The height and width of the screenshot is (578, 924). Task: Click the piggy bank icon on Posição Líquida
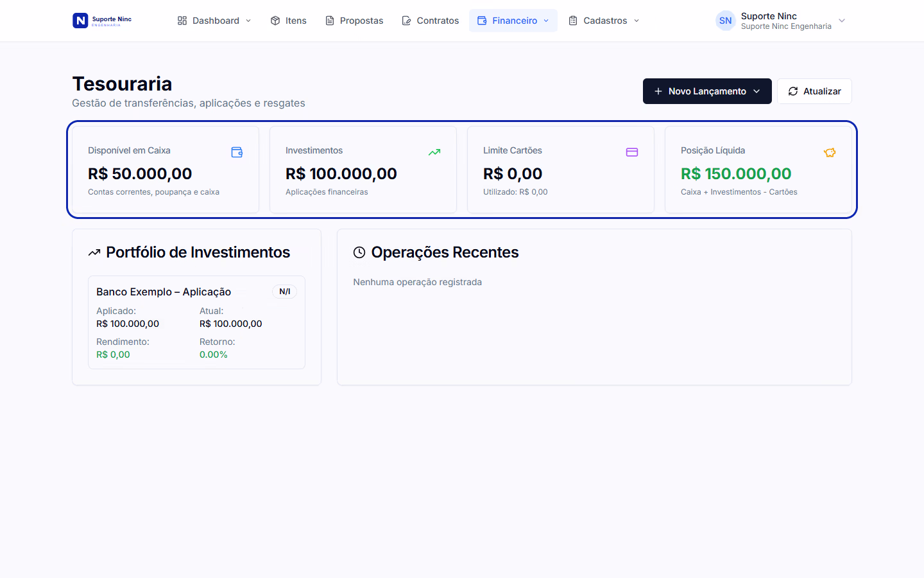click(830, 152)
